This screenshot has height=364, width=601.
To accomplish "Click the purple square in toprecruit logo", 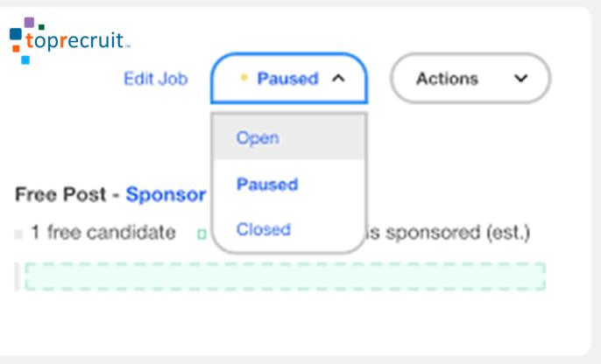I will click(29, 22).
